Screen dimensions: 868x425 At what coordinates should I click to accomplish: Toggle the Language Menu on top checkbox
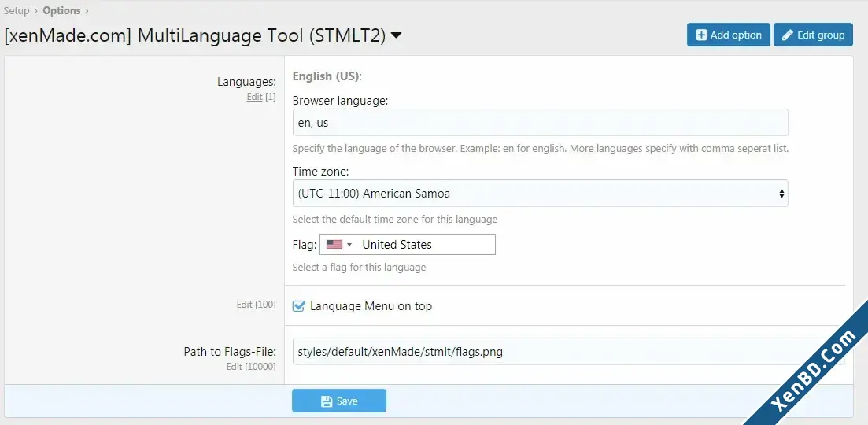298,306
